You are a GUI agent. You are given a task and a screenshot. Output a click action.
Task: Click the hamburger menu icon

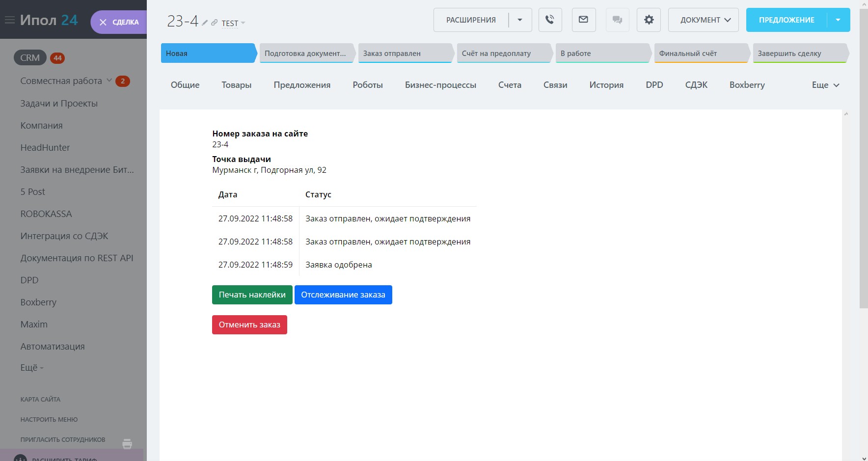point(9,20)
